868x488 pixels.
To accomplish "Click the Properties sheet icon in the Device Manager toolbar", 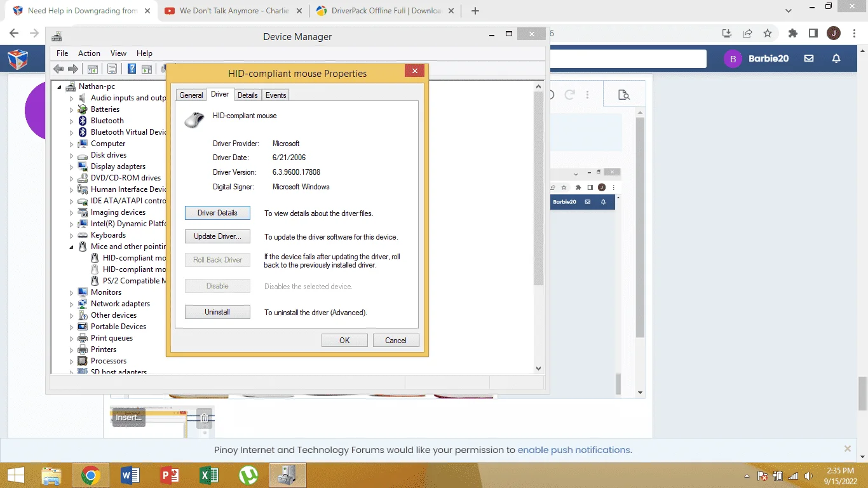I will click(112, 69).
